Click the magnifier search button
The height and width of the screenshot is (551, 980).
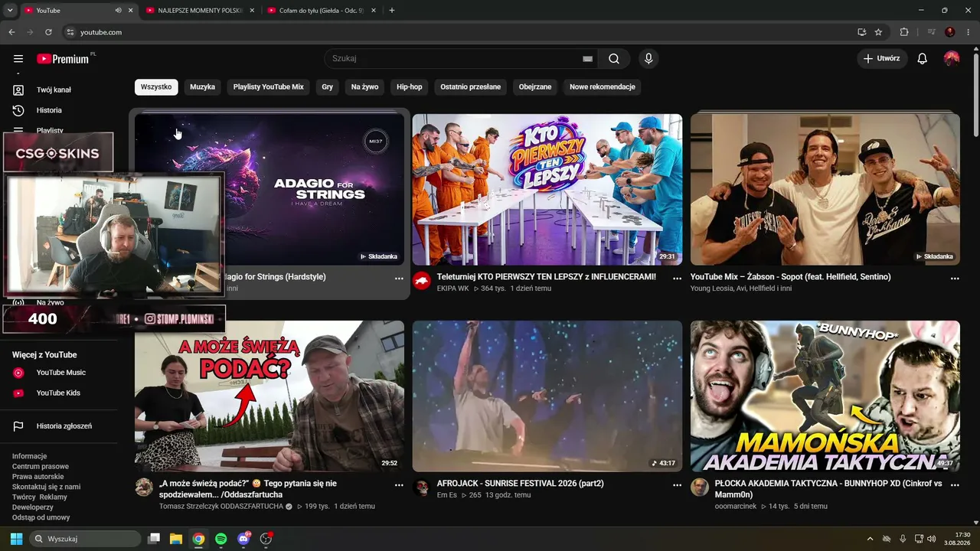coord(614,59)
